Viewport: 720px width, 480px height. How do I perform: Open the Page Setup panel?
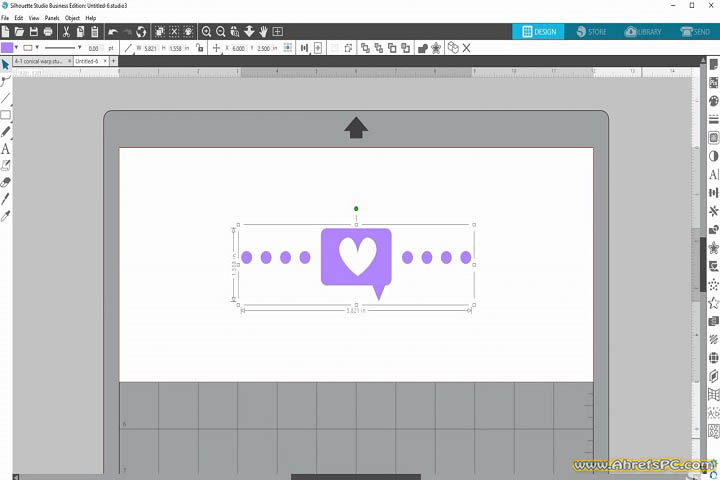(x=714, y=65)
